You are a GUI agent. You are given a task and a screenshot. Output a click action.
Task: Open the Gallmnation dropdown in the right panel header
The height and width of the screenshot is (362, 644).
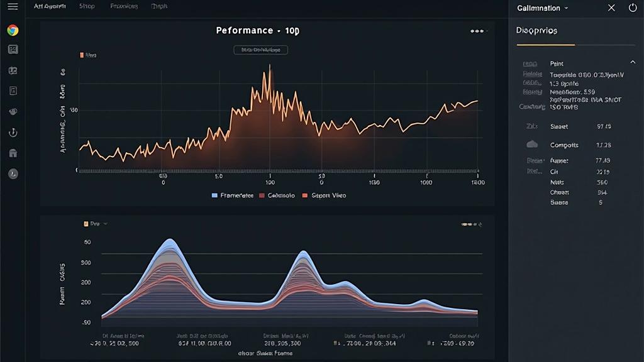[543, 8]
